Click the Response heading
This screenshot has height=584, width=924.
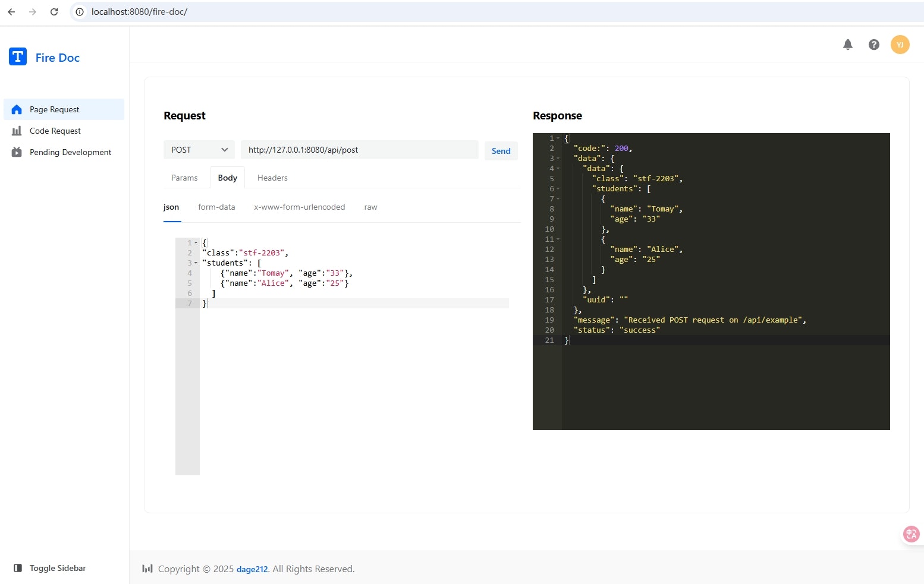click(x=557, y=116)
